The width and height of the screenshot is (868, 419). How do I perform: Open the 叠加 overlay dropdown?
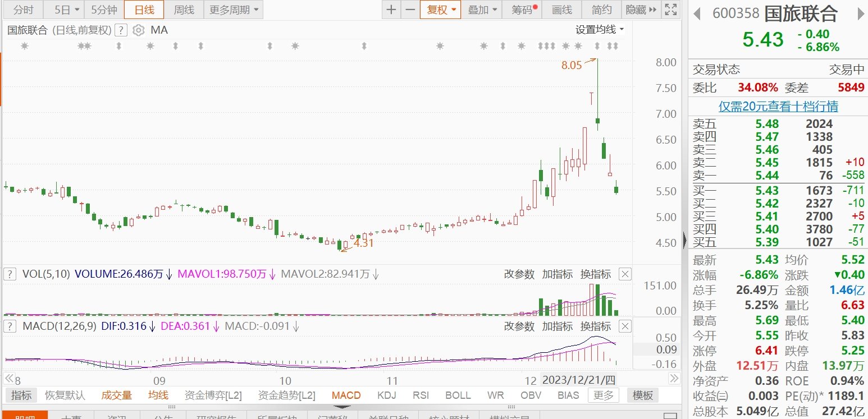(482, 10)
